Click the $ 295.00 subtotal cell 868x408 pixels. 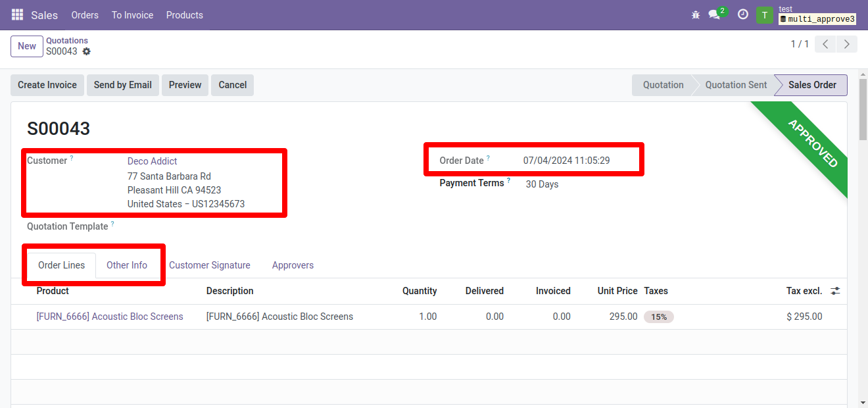[x=804, y=317]
